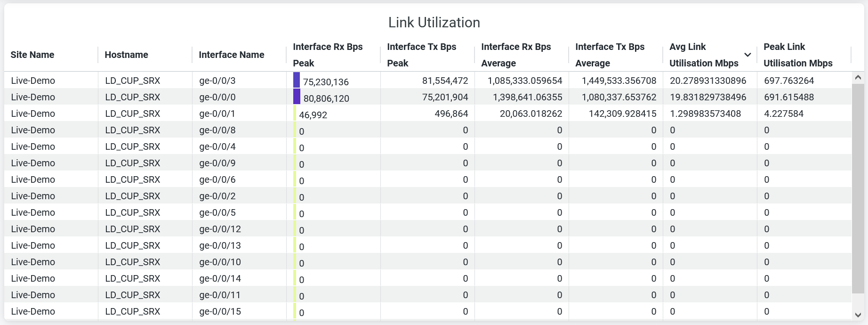
Task: Click Interface Rx Bps Peak header
Action: (x=328, y=55)
